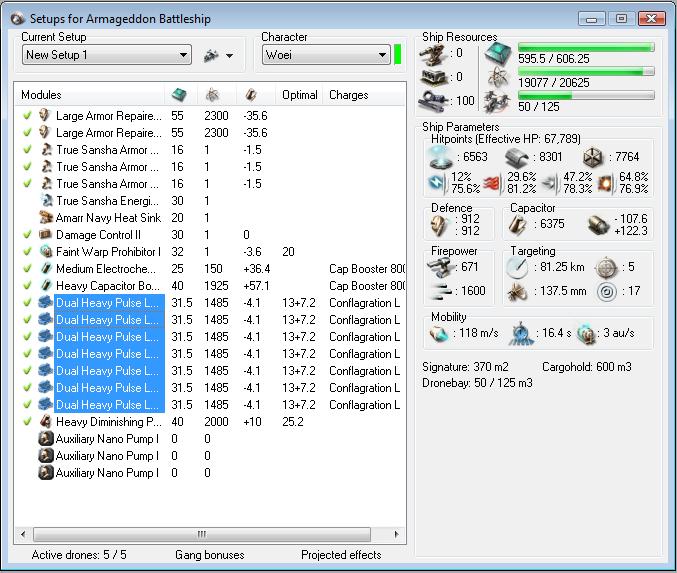Click the calibration icon showing 100
677x573 pixels.
(433, 101)
